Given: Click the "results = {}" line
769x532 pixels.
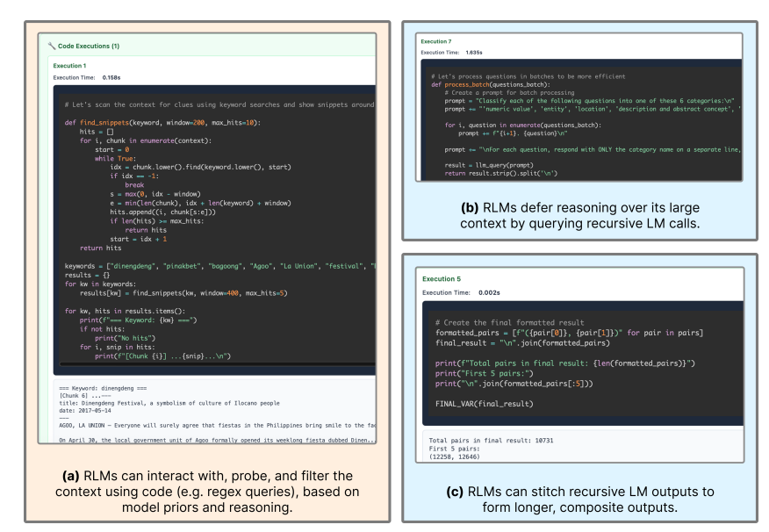Looking at the screenshot, I should 87,275.
